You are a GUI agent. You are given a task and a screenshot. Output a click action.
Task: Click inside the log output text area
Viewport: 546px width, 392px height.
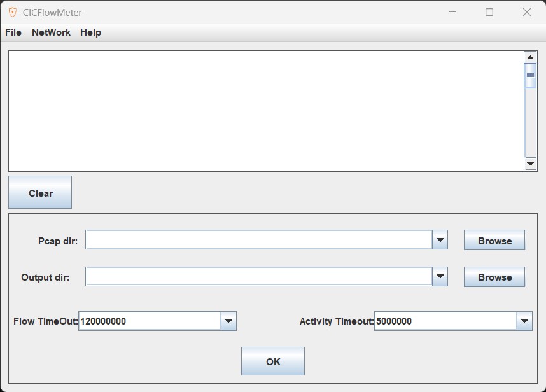point(266,111)
